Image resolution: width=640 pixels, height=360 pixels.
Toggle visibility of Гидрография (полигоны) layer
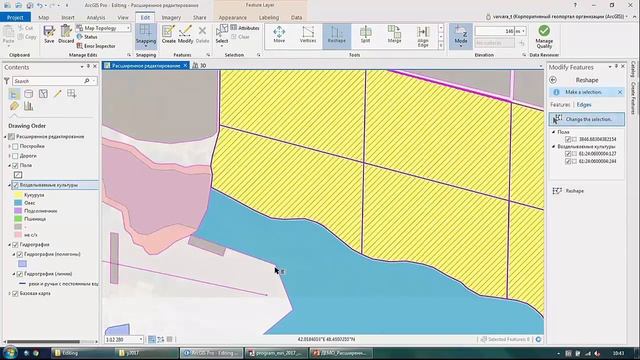click(20, 254)
